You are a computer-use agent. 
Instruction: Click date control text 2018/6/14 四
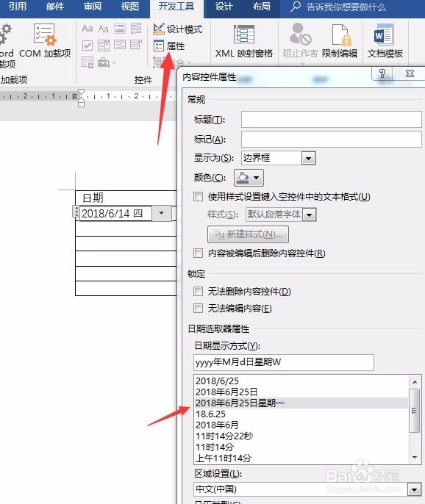click(113, 213)
